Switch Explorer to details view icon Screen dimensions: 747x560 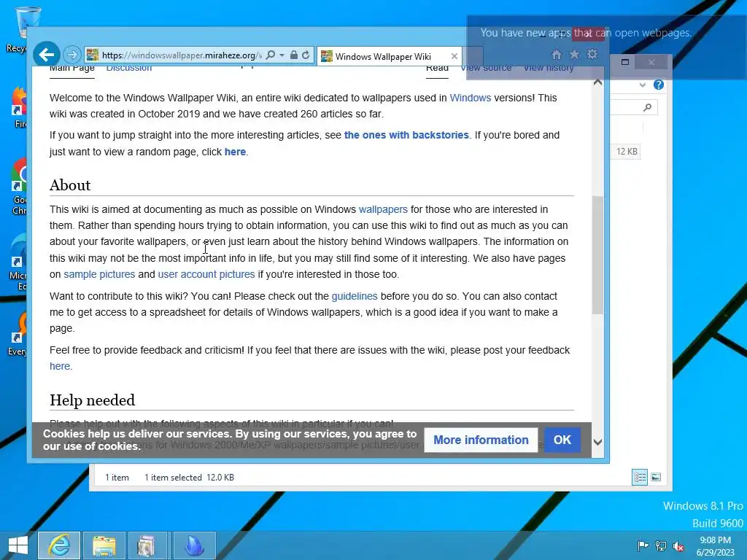(639, 477)
